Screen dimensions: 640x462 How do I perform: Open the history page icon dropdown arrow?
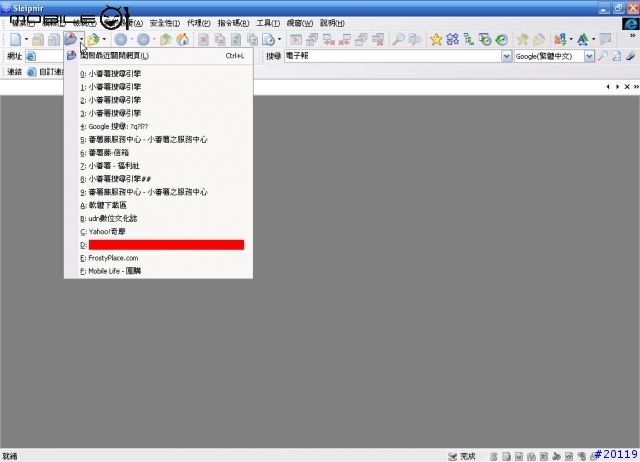click(279, 40)
